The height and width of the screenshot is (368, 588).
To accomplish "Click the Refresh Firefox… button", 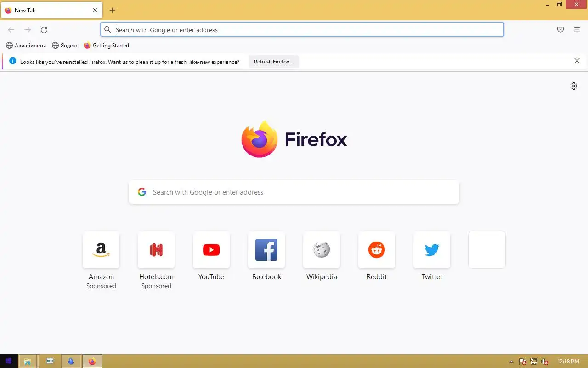I will click(x=274, y=62).
